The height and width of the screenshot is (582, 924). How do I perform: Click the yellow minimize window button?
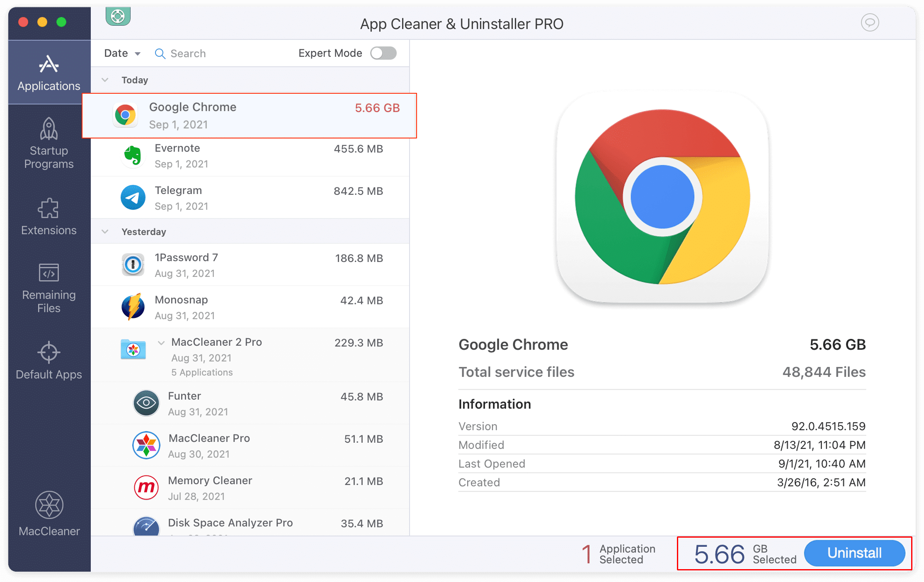[x=42, y=22]
